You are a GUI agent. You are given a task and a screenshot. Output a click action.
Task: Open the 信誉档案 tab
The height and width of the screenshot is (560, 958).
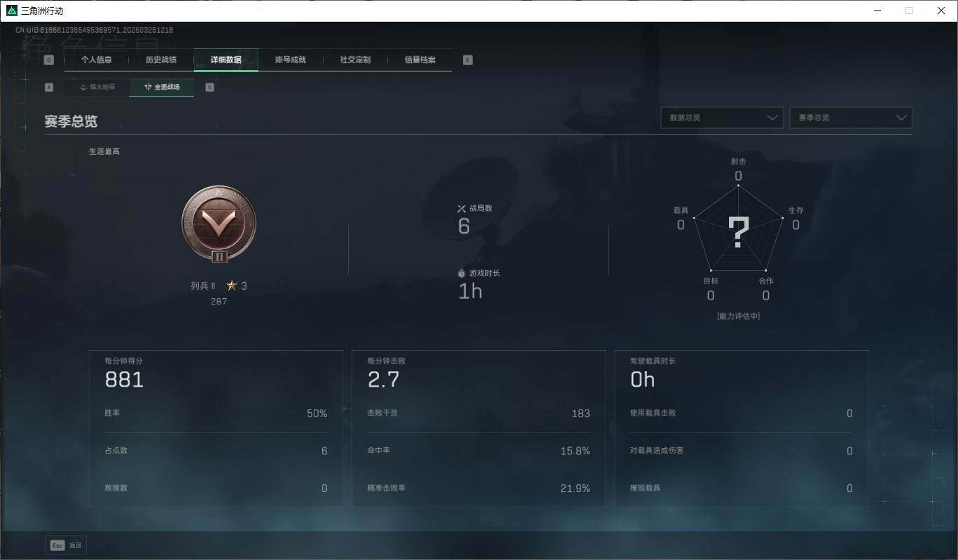pos(420,60)
